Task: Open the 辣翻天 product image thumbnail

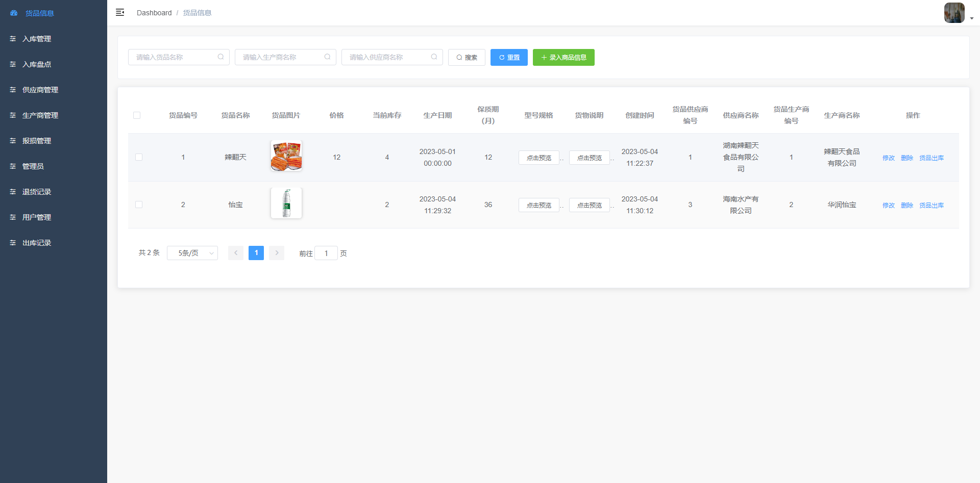Action: [x=286, y=156]
